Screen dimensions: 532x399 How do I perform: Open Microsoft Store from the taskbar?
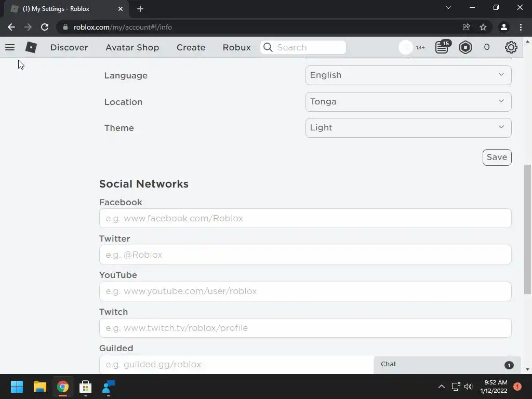[86, 387]
